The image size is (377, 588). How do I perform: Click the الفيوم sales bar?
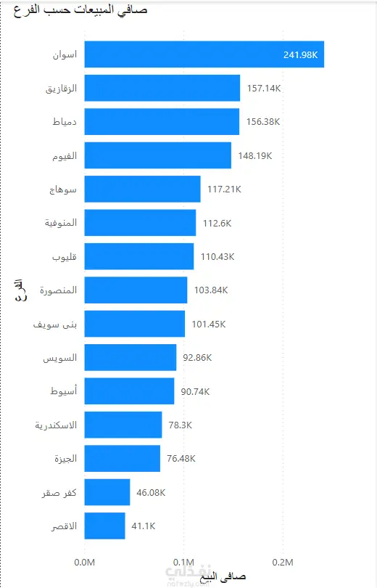(x=157, y=155)
